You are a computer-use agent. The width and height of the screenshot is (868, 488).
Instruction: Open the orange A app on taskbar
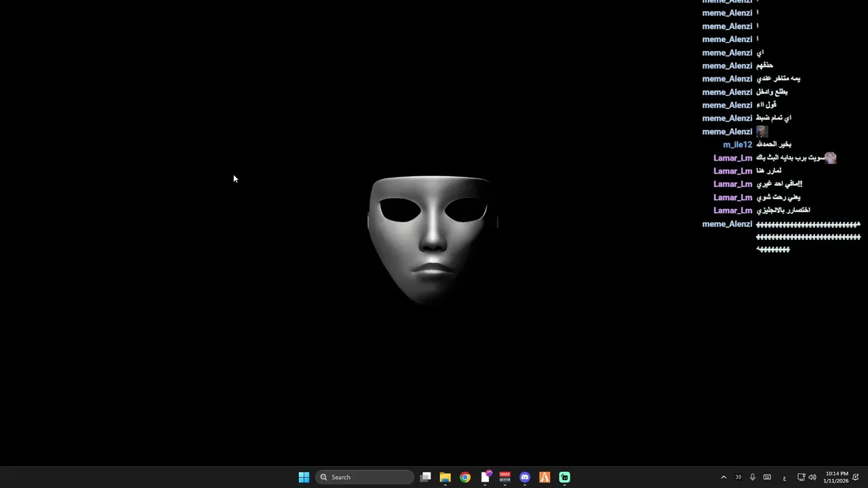(545, 477)
